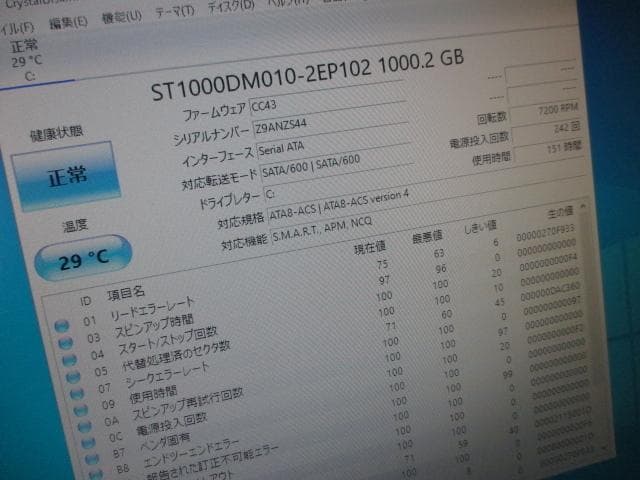The width and height of the screenshot is (640, 480).
Task: Click the rotation rate field 7200 RPM
Action: 545,111
